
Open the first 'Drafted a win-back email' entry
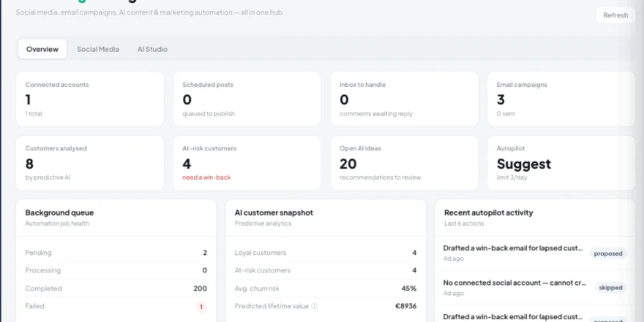point(535,253)
